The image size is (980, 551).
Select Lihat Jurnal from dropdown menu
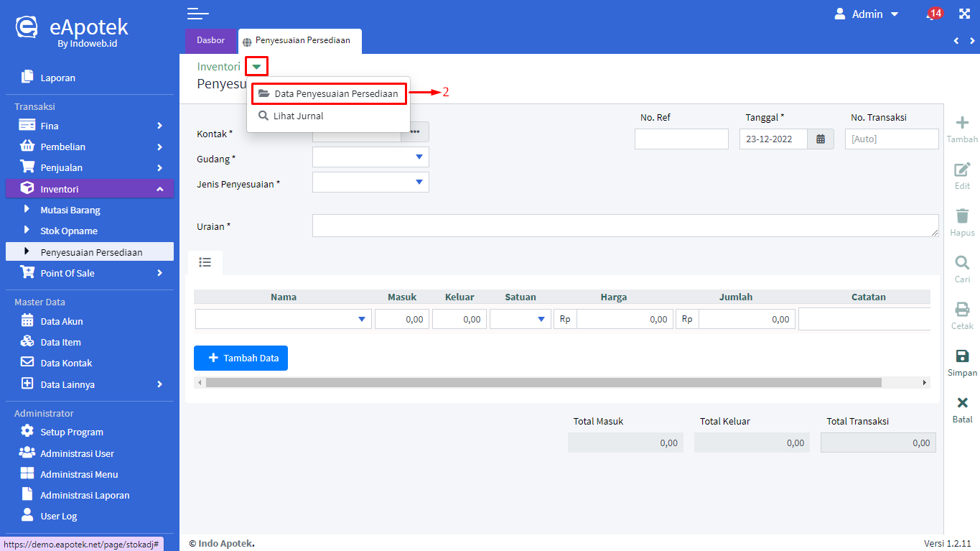pos(298,116)
